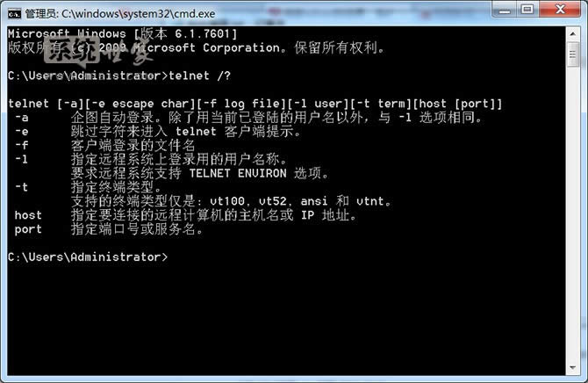
Task: Minimize the command prompt window
Action: click(505, 9)
